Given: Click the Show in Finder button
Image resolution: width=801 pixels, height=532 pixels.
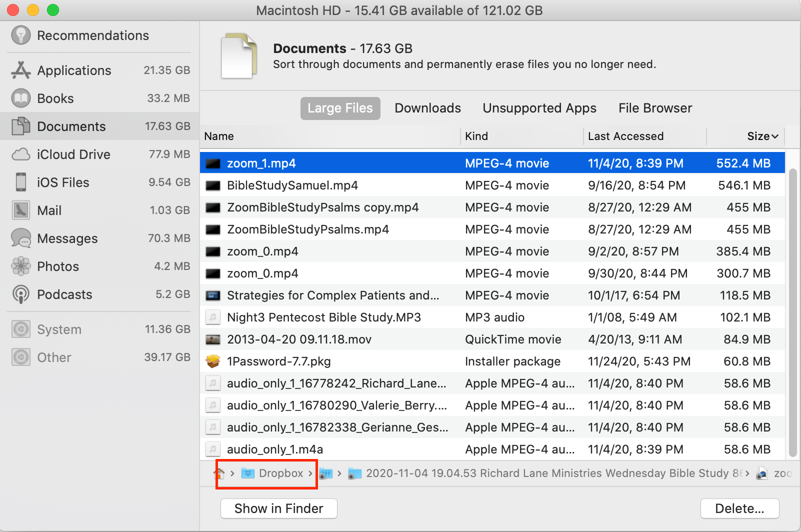Looking at the screenshot, I should (278, 508).
